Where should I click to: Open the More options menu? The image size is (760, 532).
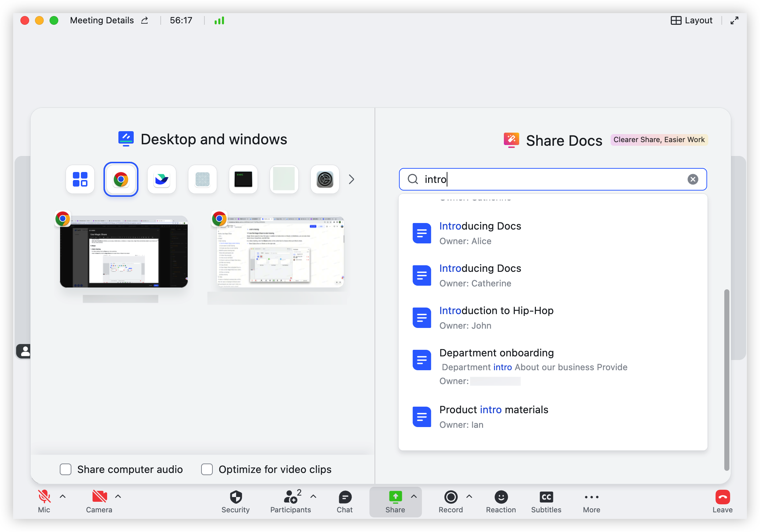(x=592, y=502)
